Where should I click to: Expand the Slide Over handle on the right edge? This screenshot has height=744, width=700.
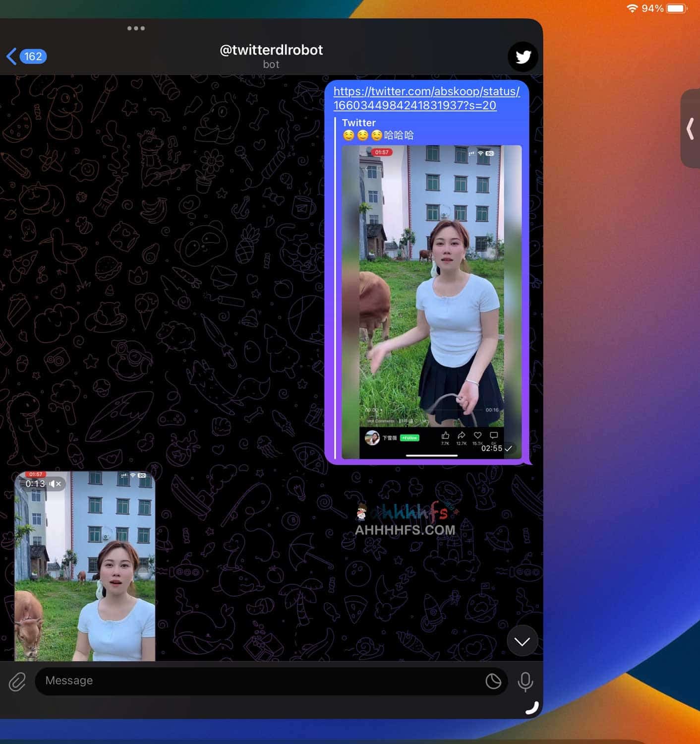click(x=690, y=129)
